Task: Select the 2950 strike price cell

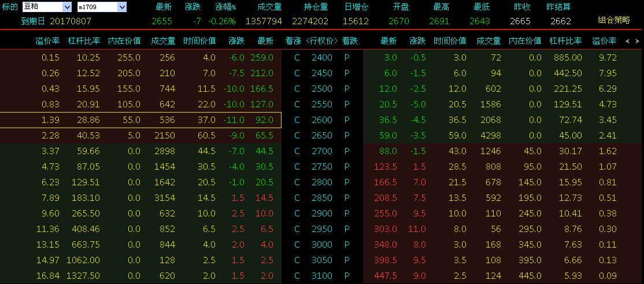Action: (322, 229)
